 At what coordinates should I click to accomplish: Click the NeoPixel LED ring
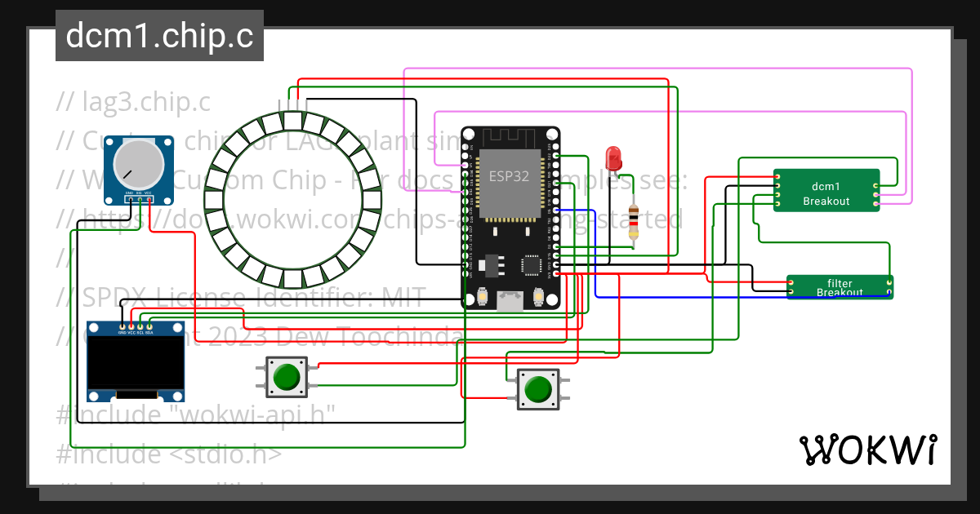294,122
